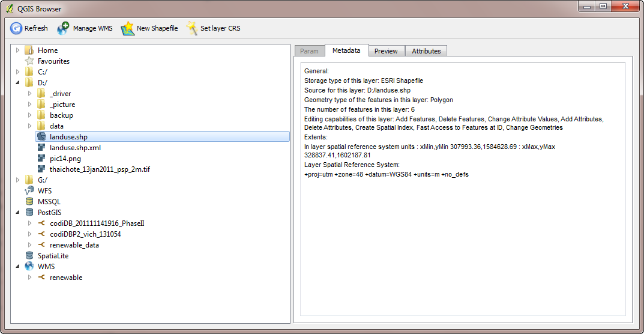Collapse the PostGIS node
Viewport: 644px width, 334px height.
(x=17, y=212)
